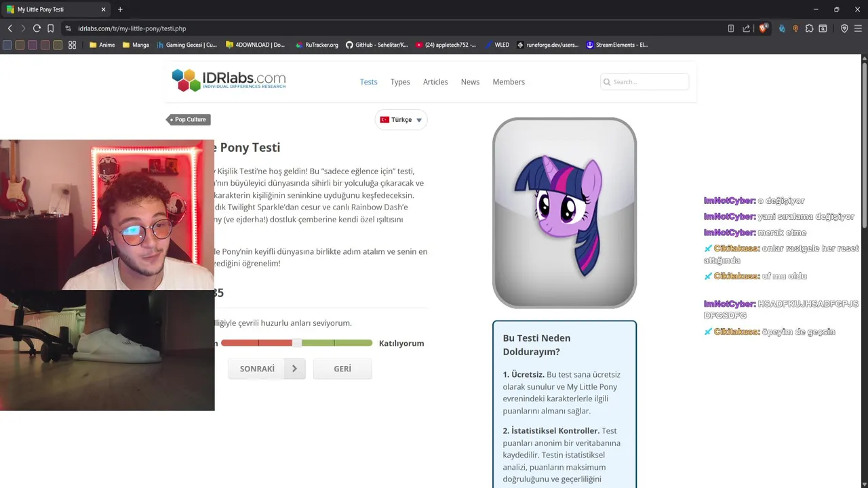868x488 pixels.
Task: Select the My Little Pony Testi tab
Action: (x=56, y=9)
